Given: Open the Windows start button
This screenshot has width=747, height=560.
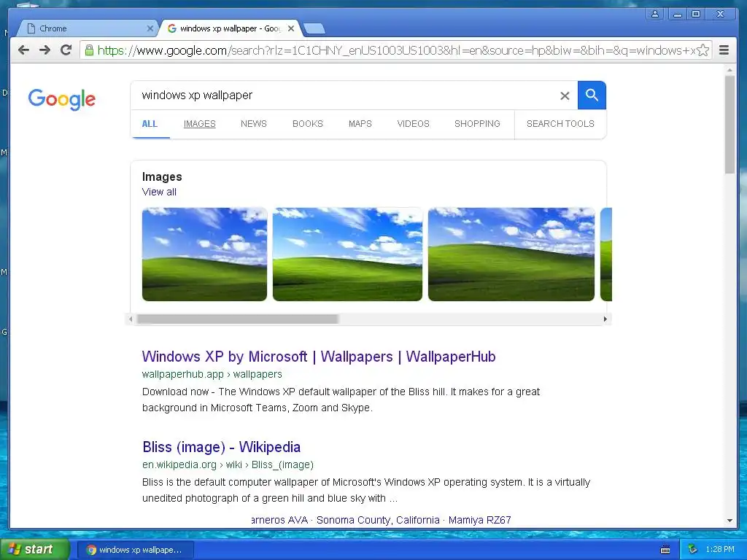Looking at the screenshot, I should click(34, 549).
